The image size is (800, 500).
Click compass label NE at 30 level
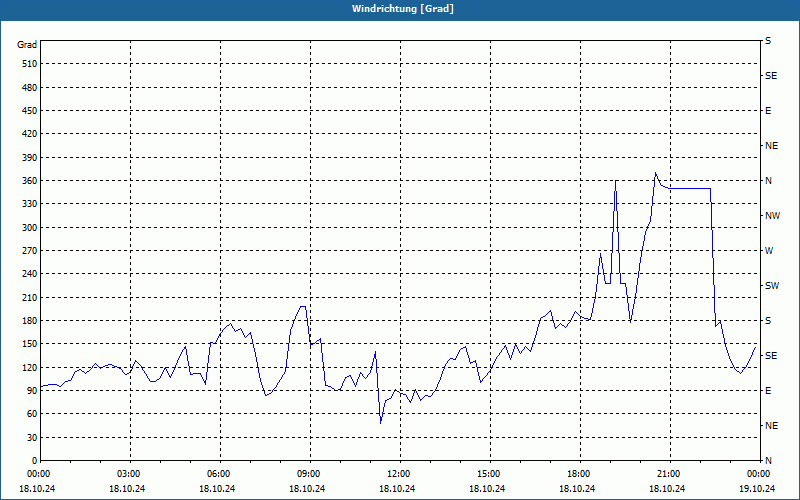[x=771, y=426]
